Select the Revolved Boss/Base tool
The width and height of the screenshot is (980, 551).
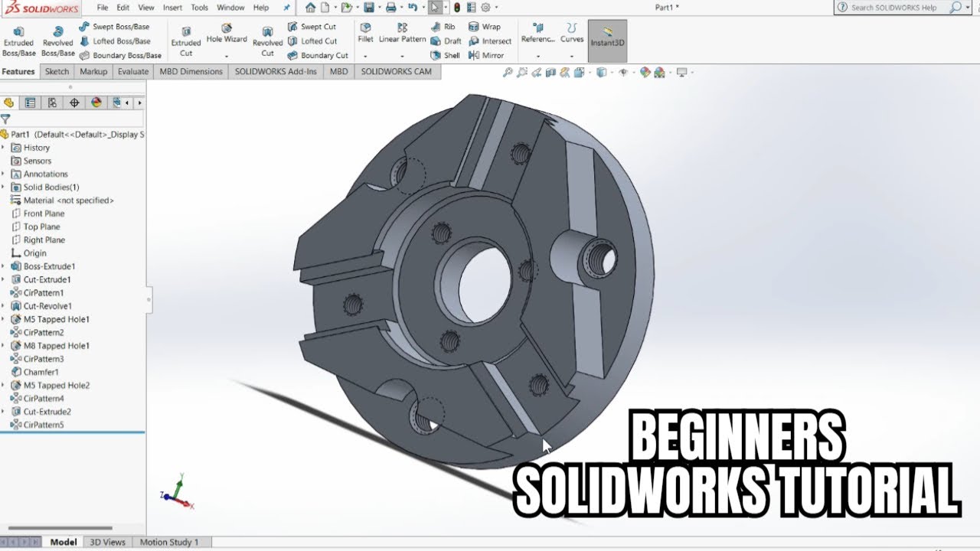[x=58, y=42]
